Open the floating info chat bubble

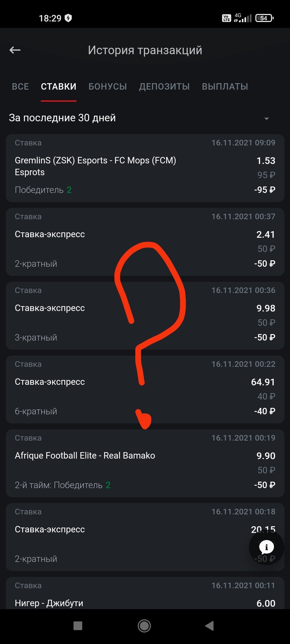coord(266,547)
